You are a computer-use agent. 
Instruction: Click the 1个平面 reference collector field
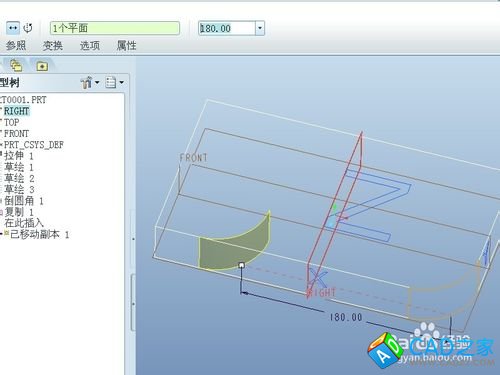click(x=115, y=28)
